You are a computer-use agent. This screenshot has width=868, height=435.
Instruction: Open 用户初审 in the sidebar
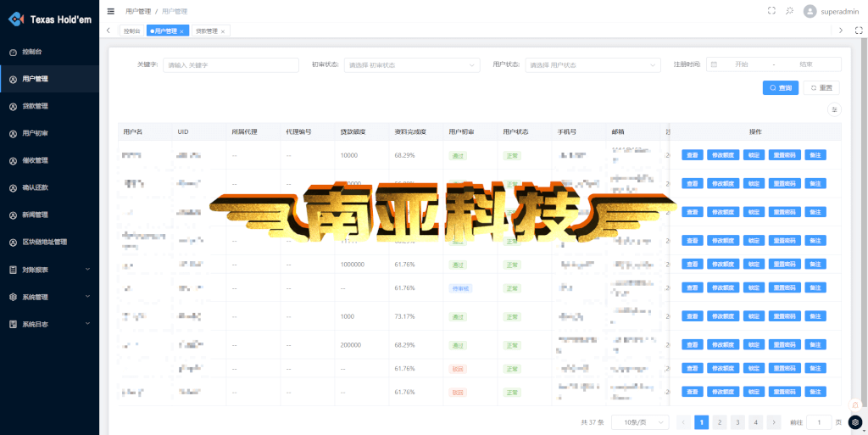tap(50, 133)
